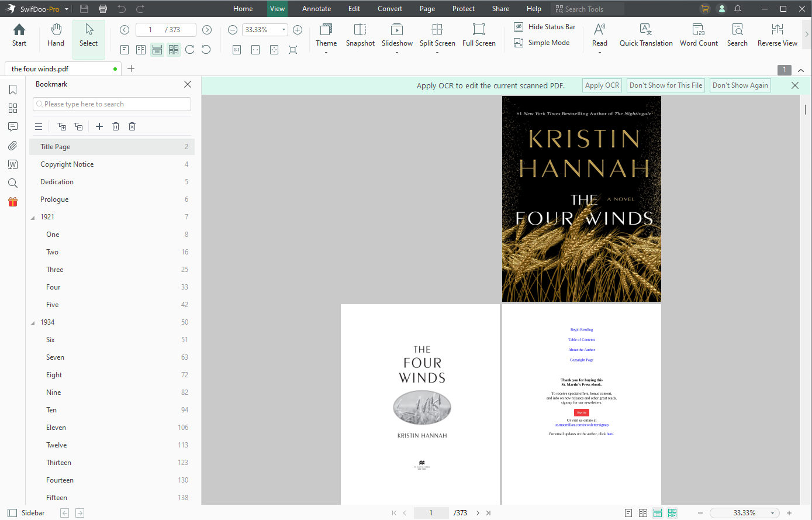Go to next page using toolbar arrow
The image size is (812, 520).
pos(207,30)
